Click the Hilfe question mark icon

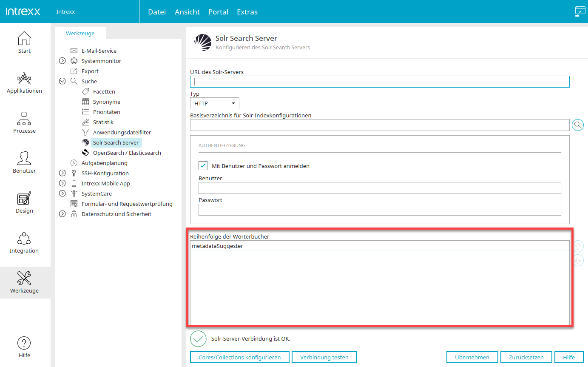(x=24, y=344)
